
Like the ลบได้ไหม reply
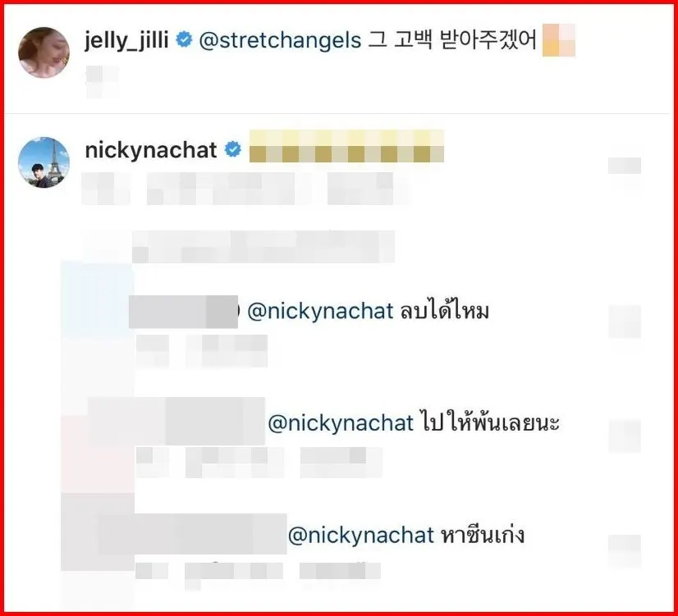click(625, 322)
